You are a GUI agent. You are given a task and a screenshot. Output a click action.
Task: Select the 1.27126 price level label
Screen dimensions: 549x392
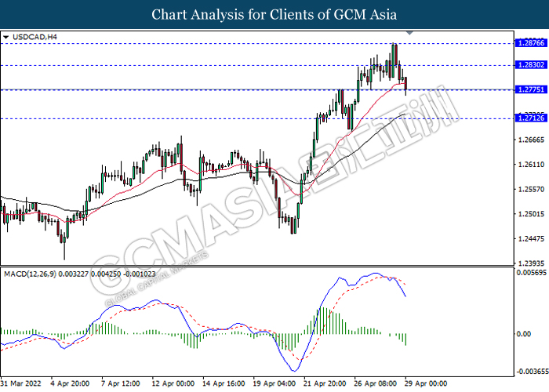(x=531, y=118)
